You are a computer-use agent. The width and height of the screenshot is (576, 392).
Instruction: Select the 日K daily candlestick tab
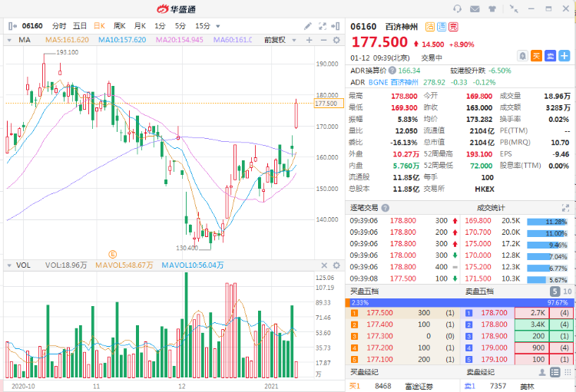99,26
